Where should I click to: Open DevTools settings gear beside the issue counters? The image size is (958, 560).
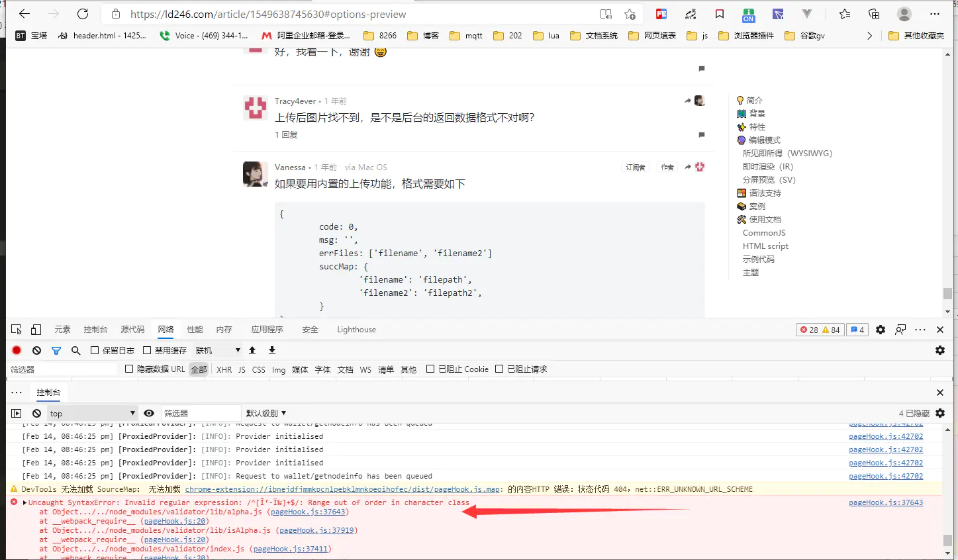click(881, 329)
